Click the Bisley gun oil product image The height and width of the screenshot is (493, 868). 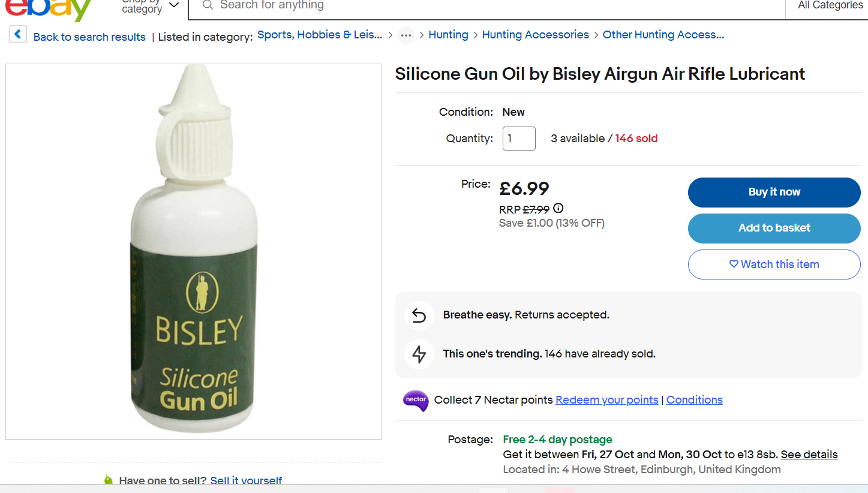point(193,251)
